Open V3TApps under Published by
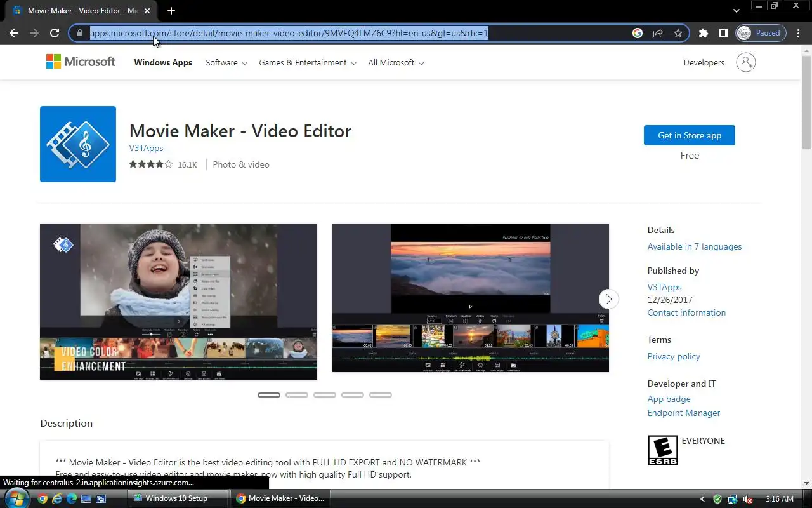 point(664,287)
